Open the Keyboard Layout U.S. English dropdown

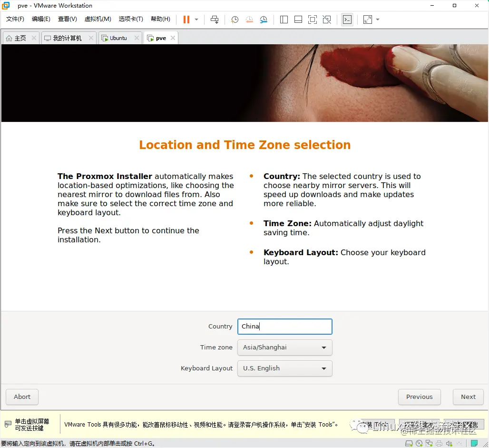(285, 368)
